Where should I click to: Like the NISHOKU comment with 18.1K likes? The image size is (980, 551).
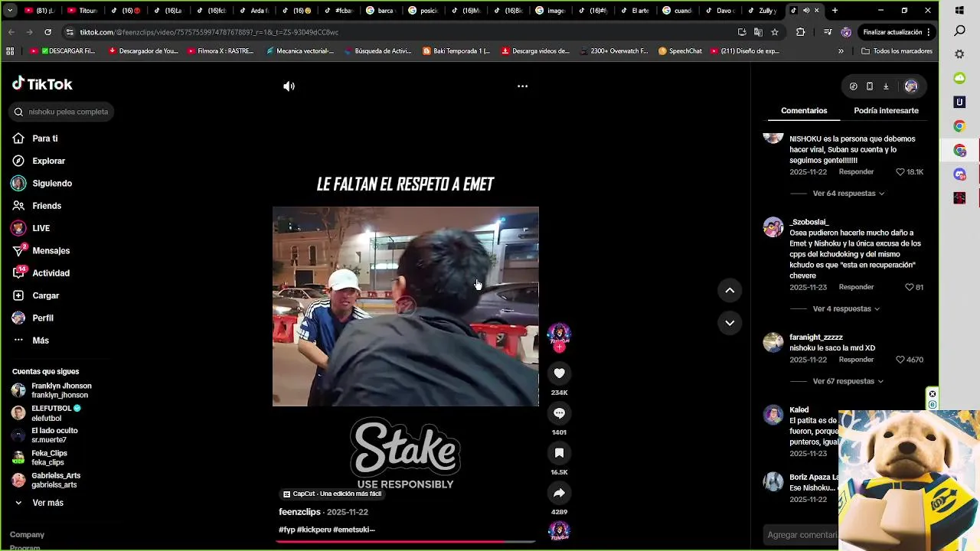coord(900,172)
